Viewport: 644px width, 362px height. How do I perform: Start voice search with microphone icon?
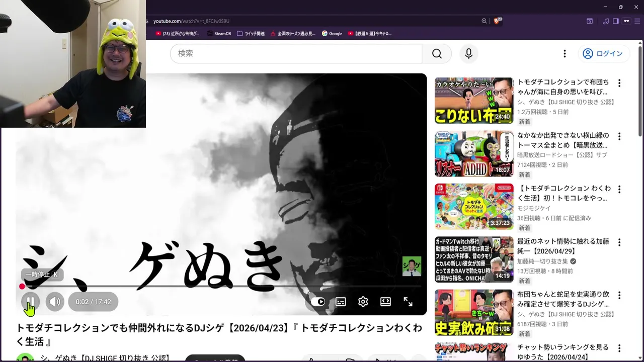(469, 53)
